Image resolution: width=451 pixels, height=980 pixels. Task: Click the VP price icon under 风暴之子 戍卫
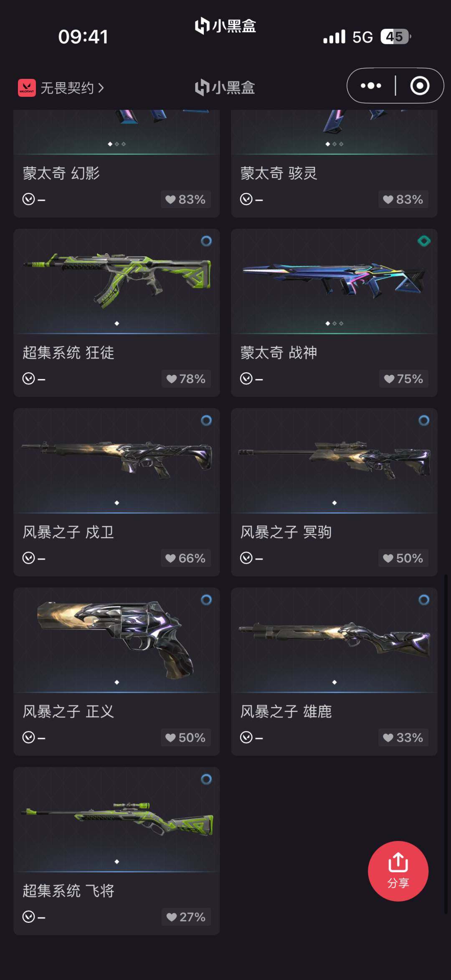(28, 558)
